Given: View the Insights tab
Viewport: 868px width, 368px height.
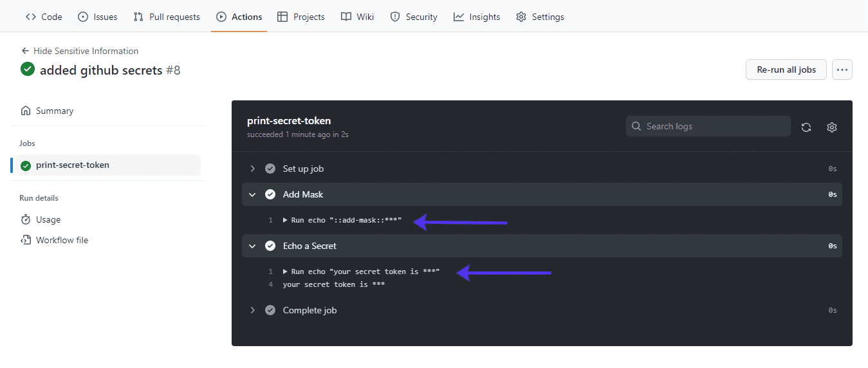Looking at the screenshot, I should click(477, 17).
